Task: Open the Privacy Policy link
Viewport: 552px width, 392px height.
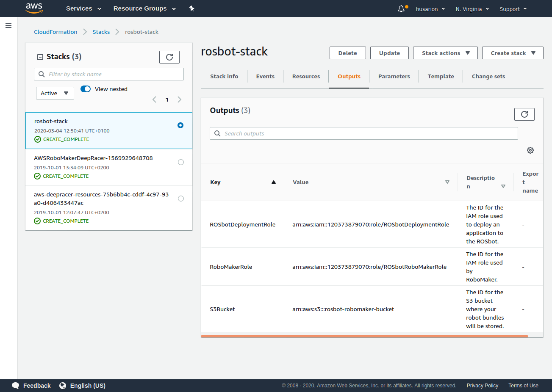Action: click(x=483, y=386)
